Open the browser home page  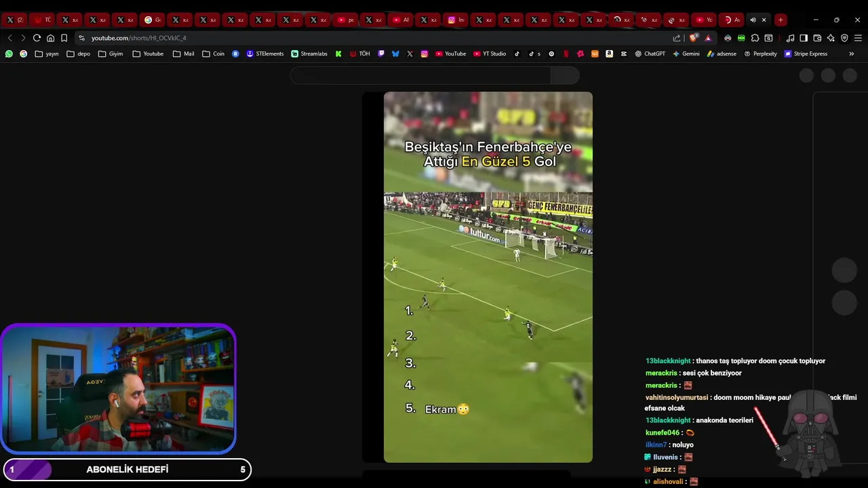(x=50, y=38)
